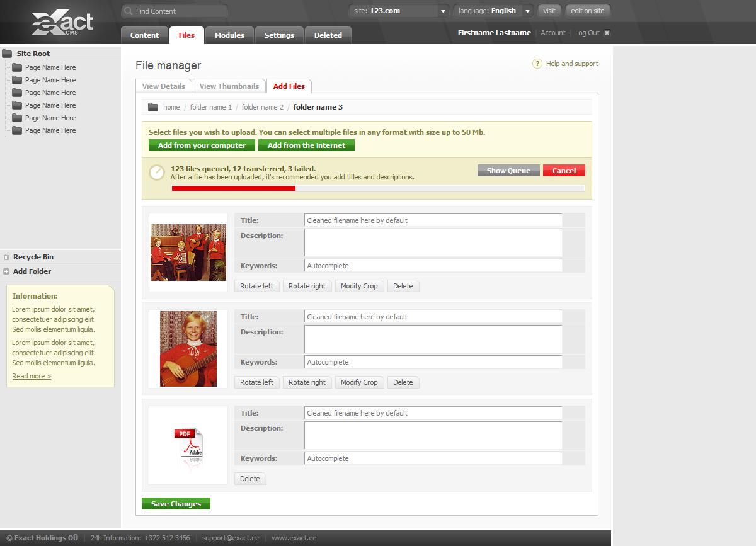Select the last Page Name Here item
Image resolution: width=756 pixels, height=546 pixels.
50,130
